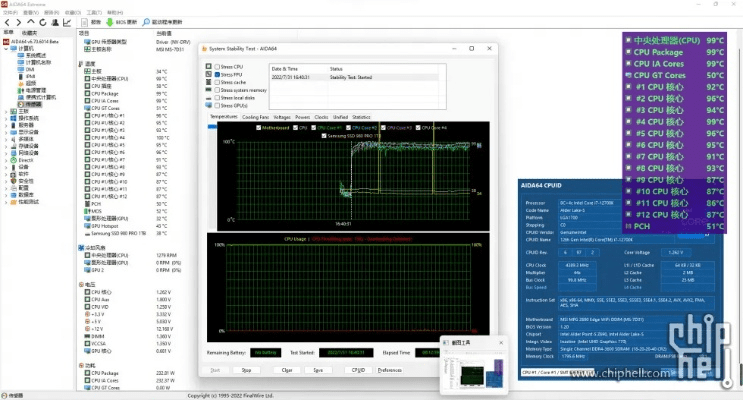Click the DirectX icon in sidebar

coord(13,159)
